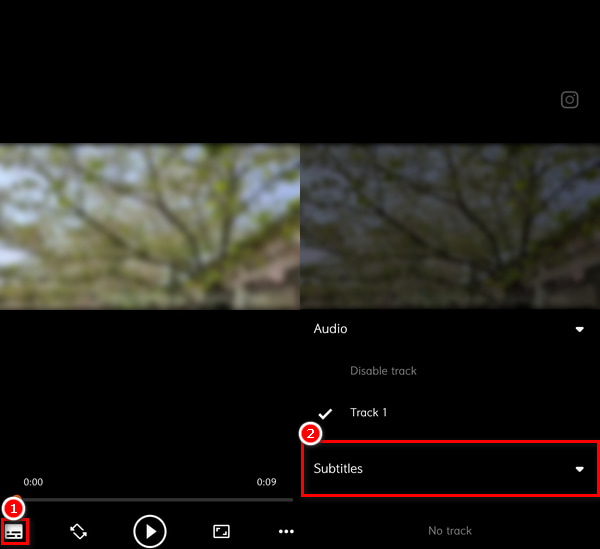Image resolution: width=600 pixels, height=549 pixels.
Task: Select Disable track under Audio
Action: [x=383, y=371]
